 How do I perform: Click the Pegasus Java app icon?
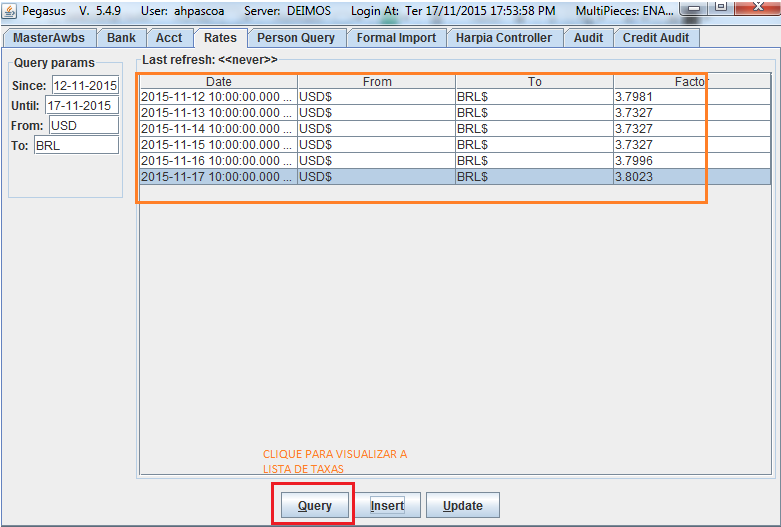tap(9, 10)
